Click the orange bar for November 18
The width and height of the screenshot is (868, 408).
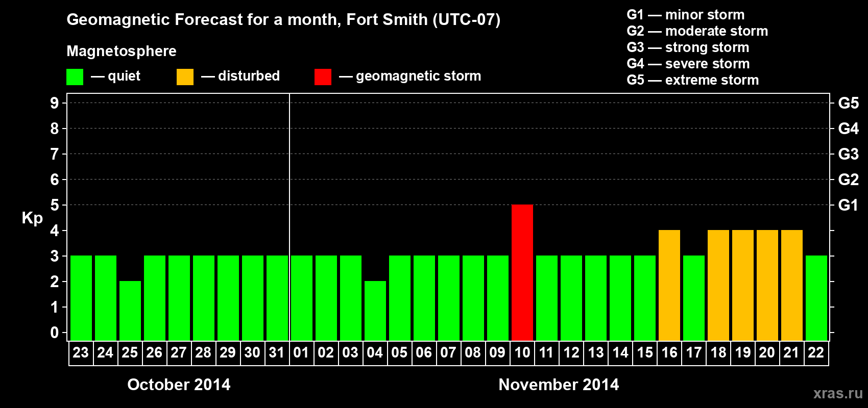pos(718,285)
